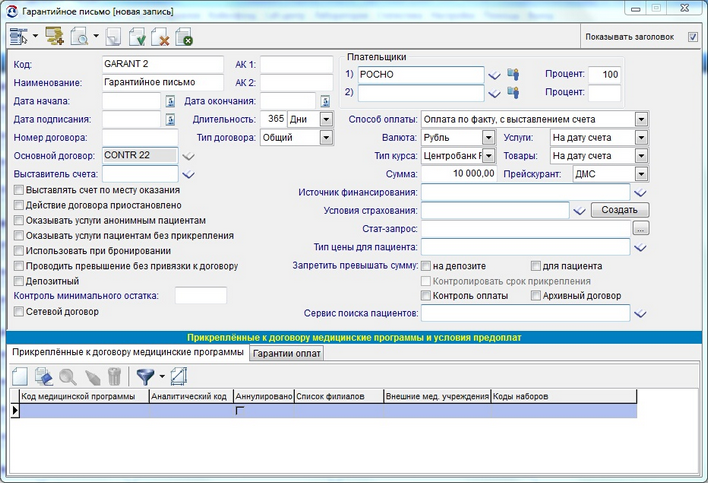Click lookup checkmark for Условия страхования
This screenshot has width=708, height=483.
click(x=579, y=211)
